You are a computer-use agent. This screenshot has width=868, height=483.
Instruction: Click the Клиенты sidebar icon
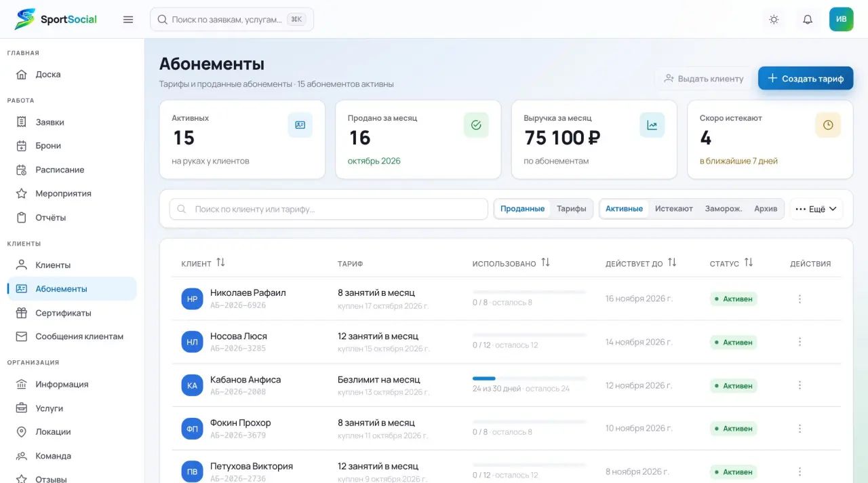click(x=22, y=265)
